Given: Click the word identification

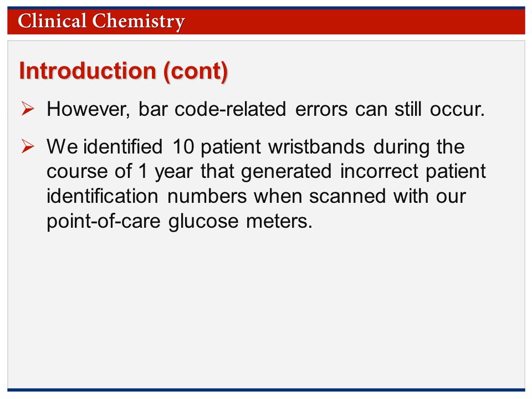Looking at the screenshot, I should (103, 196).
